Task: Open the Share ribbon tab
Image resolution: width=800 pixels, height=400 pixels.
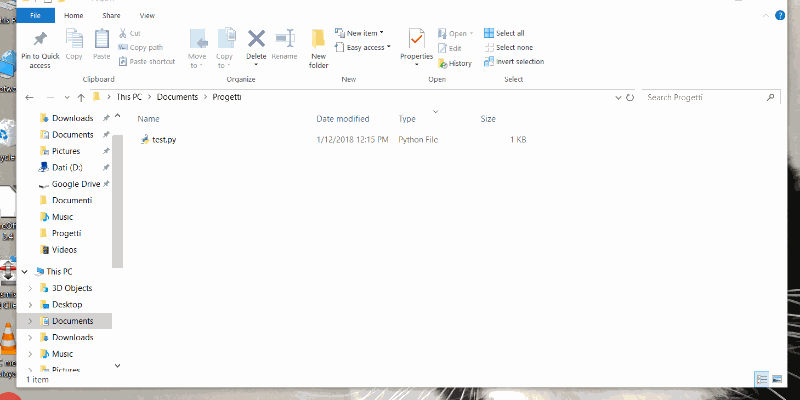Action: point(112,16)
